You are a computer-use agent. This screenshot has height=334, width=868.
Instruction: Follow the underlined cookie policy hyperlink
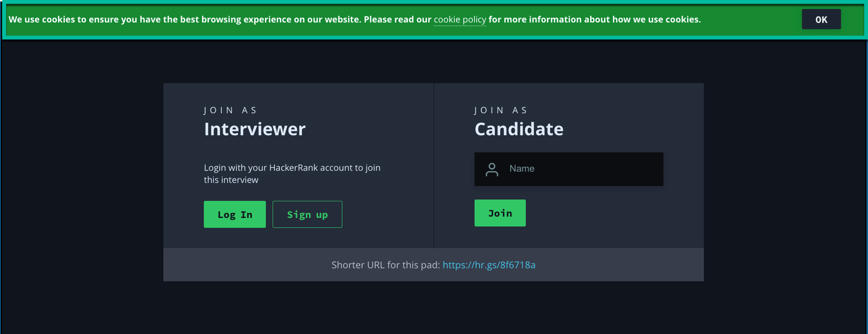click(459, 19)
